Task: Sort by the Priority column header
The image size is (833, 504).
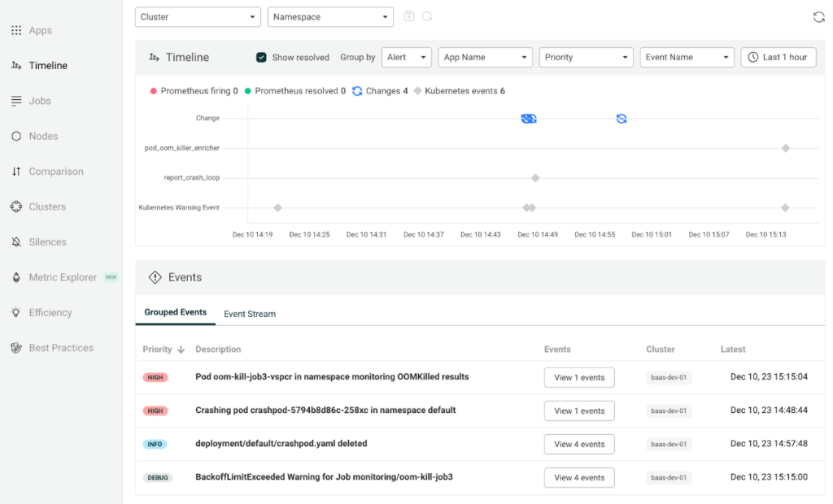Action: (x=164, y=350)
